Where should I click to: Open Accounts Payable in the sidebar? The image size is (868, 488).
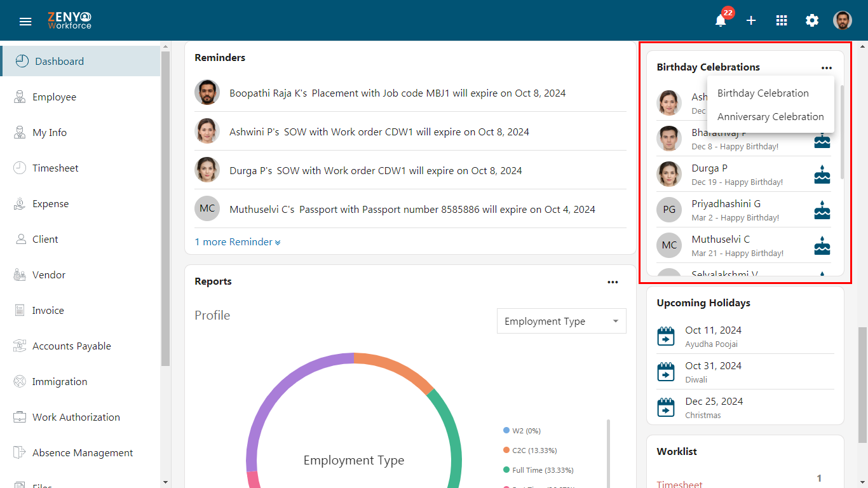[80, 346]
